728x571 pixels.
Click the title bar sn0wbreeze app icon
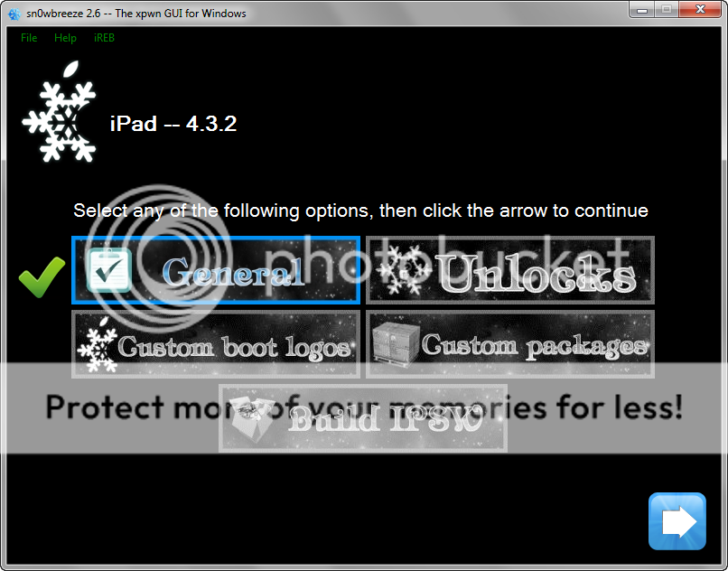tap(14, 14)
